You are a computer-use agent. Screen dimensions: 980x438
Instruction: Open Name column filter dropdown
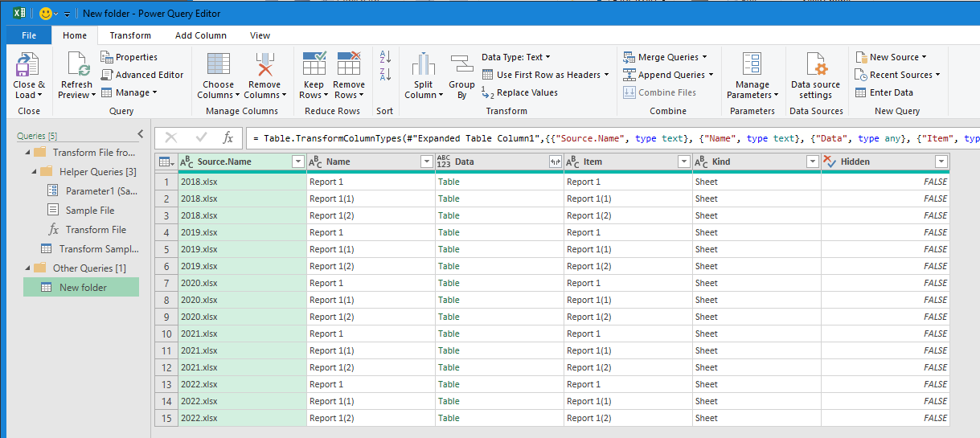[426, 162]
